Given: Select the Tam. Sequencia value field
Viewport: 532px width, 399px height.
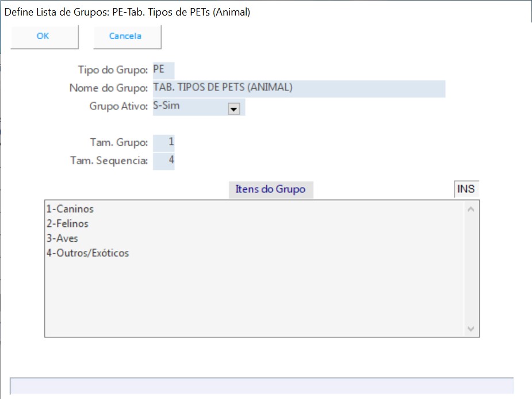Looking at the screenshot, I should click(164, 161).
